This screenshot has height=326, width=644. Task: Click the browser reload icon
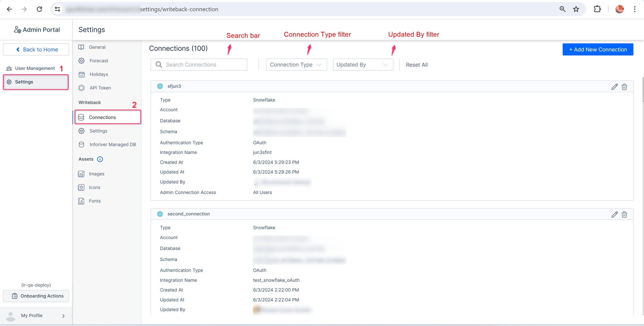click(x=39, y=9)
